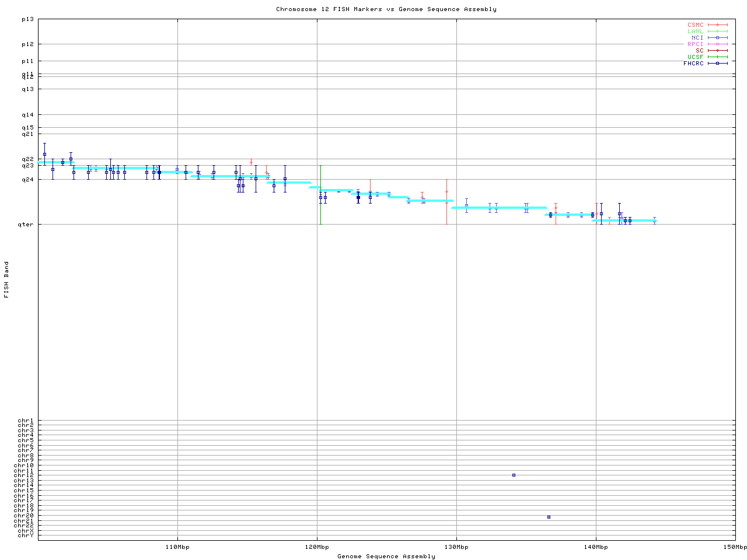Click the UCSF legend line marker
The width and height of the screenshot is (747, 560).
pos(717,57)
